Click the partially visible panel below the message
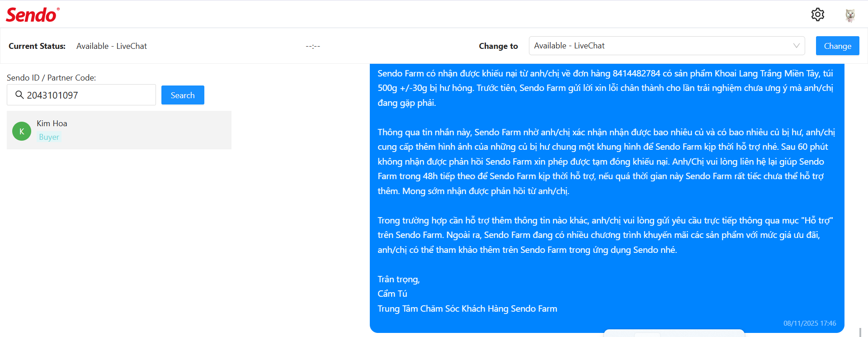Image resolution: width=868 pixels, height=337 pixels. [674, 333]
